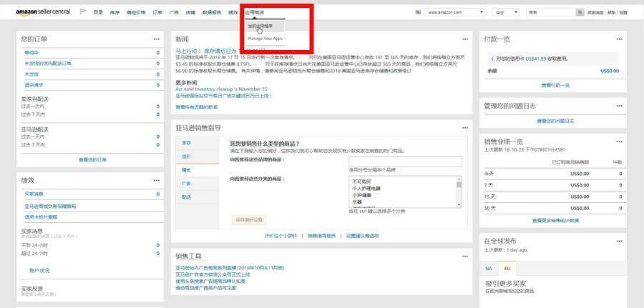This screenshot has height=308, width=644.
Task: Open the ellipsis menu of 付款一览 widget
Action: (x=619, y=39)
